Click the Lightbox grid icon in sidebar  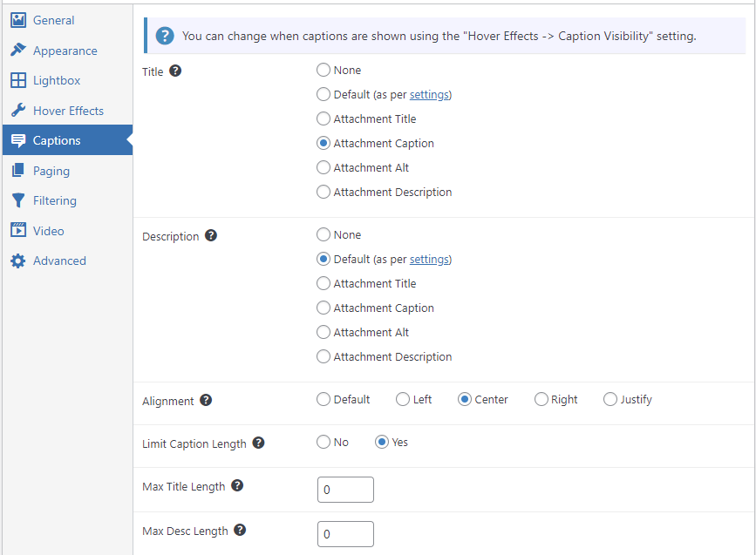[x=18, y=80]
